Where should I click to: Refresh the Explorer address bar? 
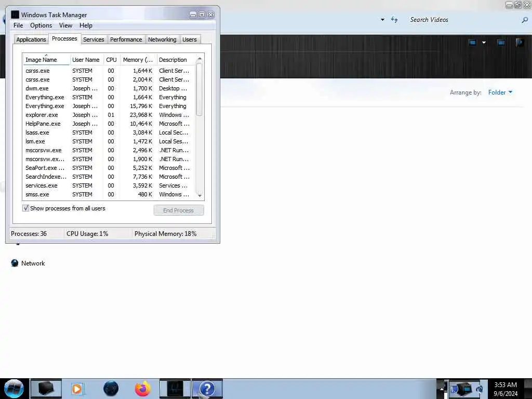394,20
